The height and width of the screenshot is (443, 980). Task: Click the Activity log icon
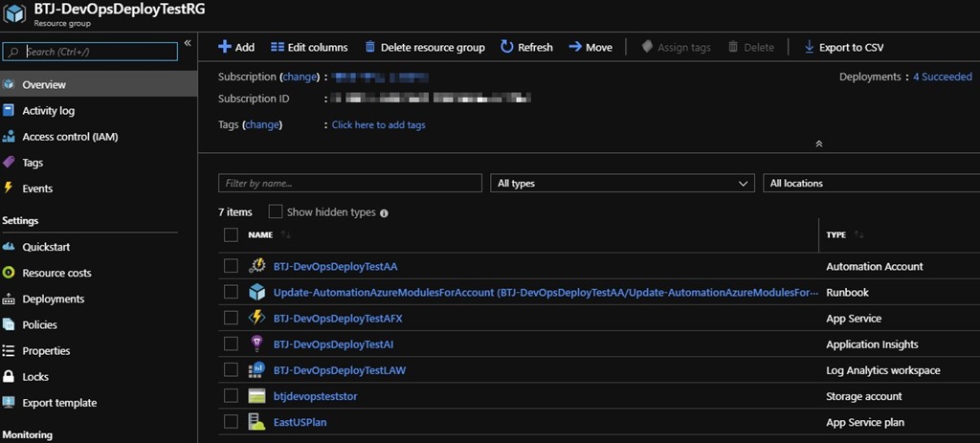[x=9, y=111]
